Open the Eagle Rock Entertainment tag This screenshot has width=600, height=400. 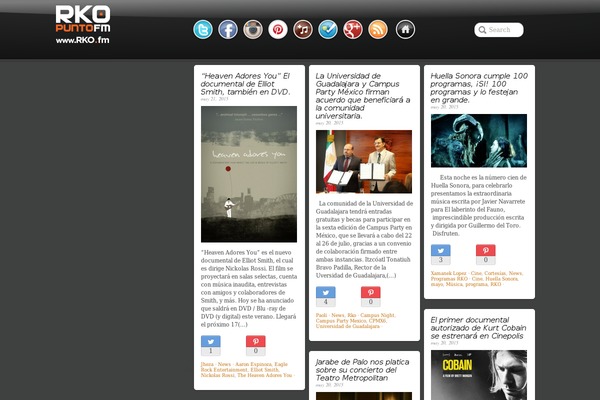(x=243, y=367)
